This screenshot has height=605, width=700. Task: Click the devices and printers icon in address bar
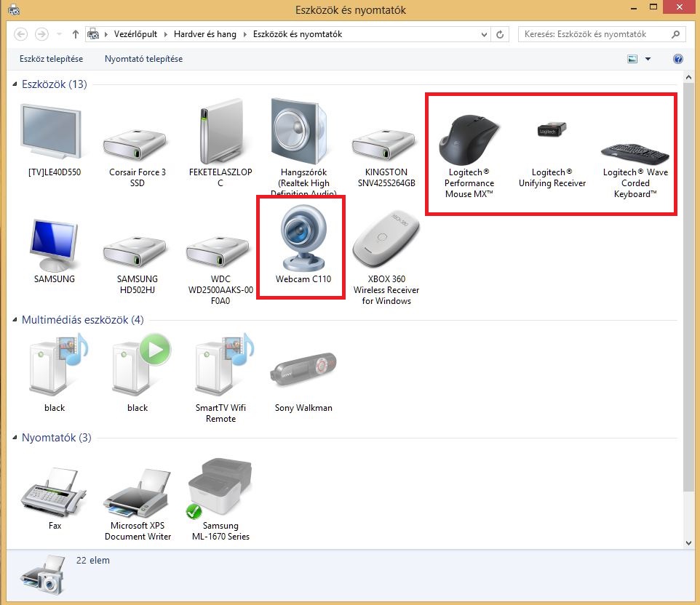click(93, 34)
